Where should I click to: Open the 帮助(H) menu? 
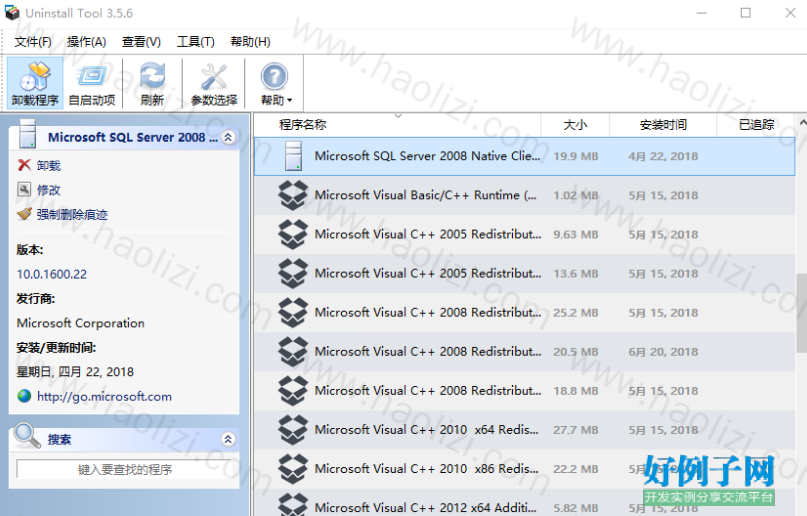(250, 42)
